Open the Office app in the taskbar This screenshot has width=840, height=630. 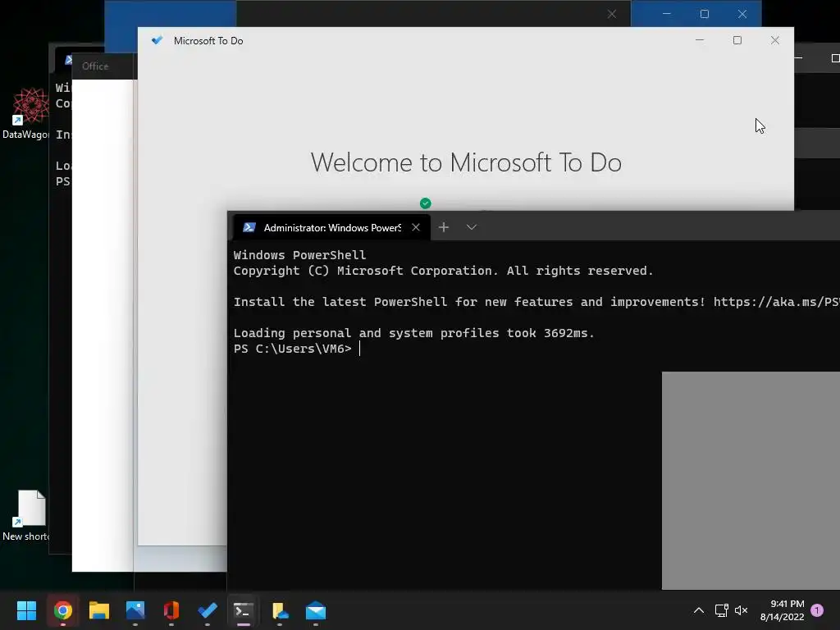click(x=171, y=610)
